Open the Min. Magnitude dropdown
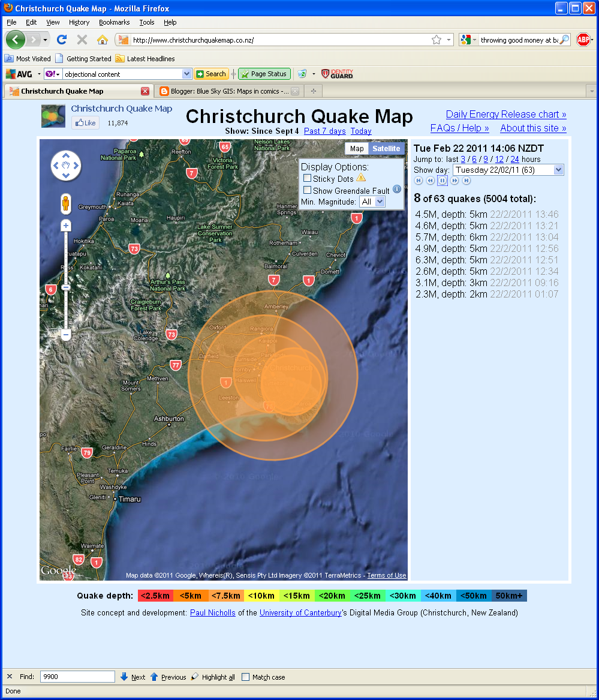Image resolution: width=599 pixels, height=700 pixels. [372, 202]
